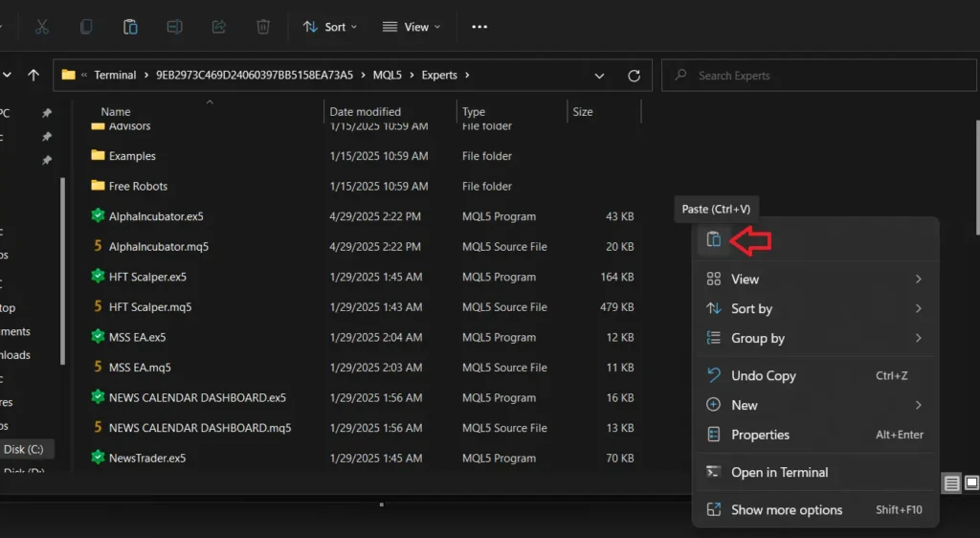Sort by the Type column header

(474, 112)
